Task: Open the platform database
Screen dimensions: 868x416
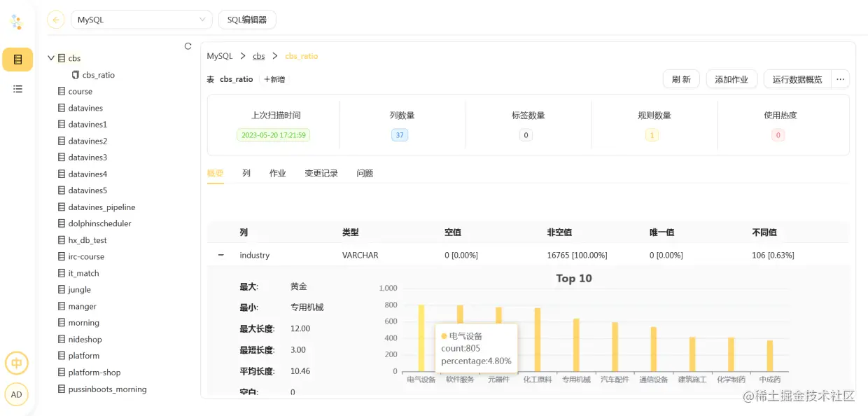Action: pos(84,356)
